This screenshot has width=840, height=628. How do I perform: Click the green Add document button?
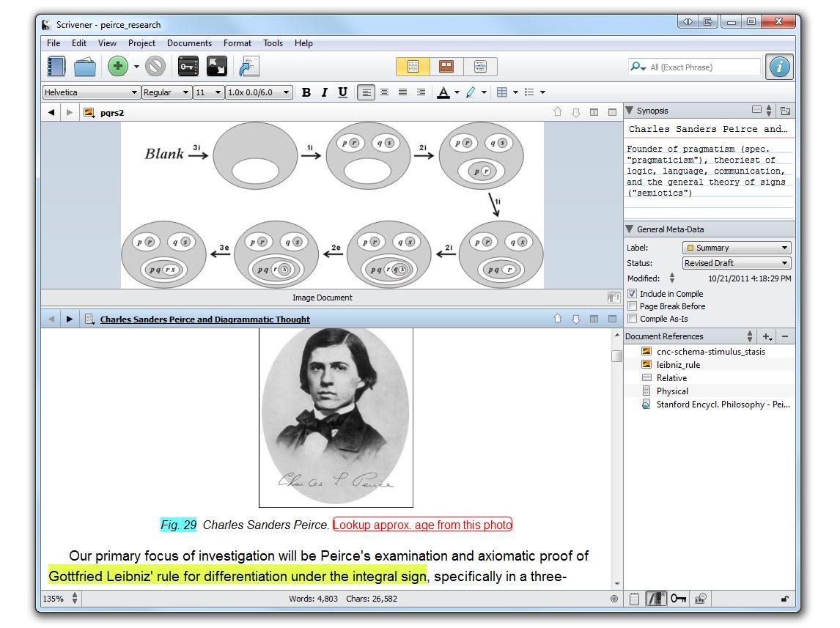tap(117, 67)
